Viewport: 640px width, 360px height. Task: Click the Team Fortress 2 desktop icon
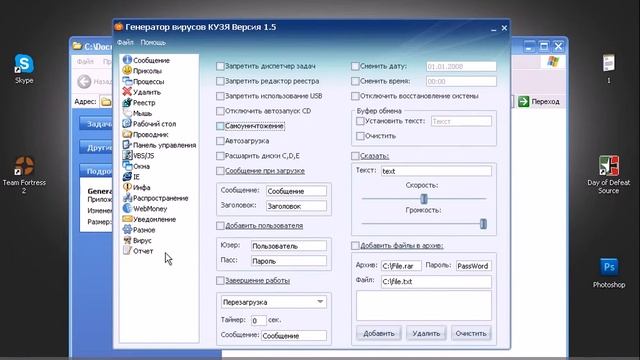click(24, 166)
